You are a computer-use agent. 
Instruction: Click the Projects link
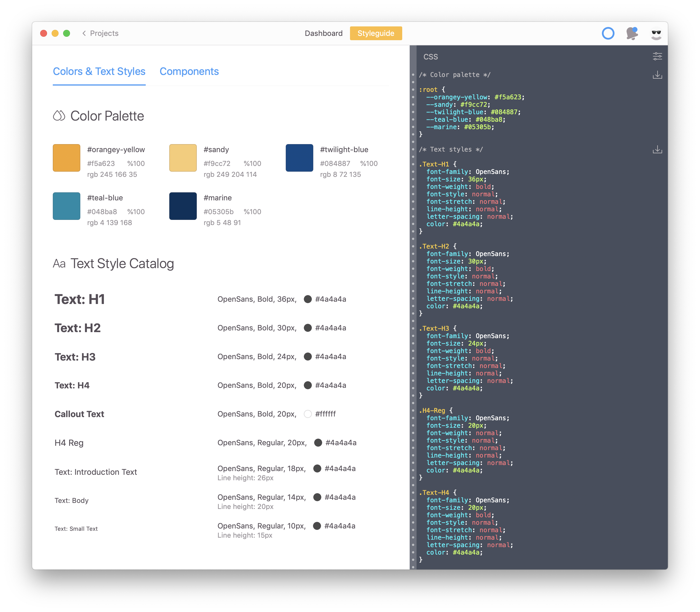point(104,33)
